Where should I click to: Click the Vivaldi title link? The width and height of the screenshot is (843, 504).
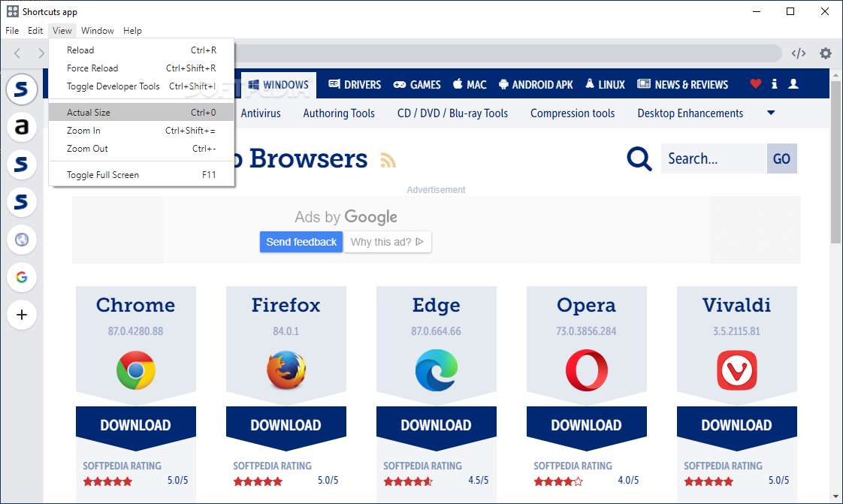click(x=736, y=305)
